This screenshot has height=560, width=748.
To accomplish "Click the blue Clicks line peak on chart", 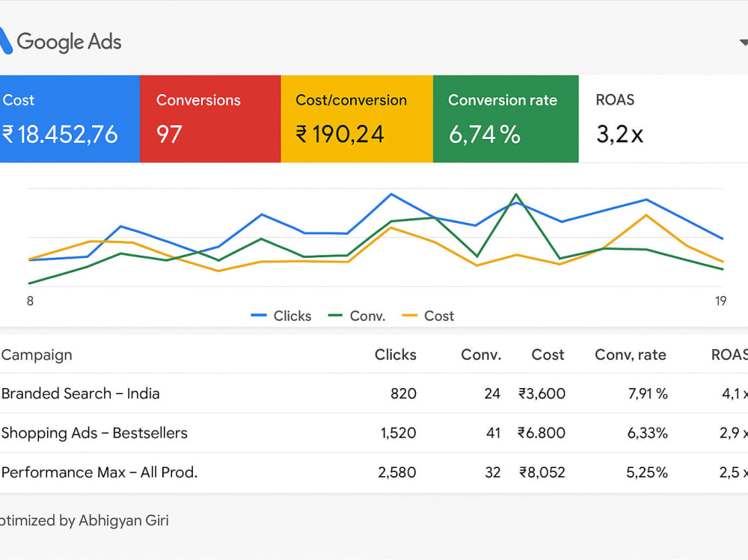I will pyautogui.click(x=391, y=194).
